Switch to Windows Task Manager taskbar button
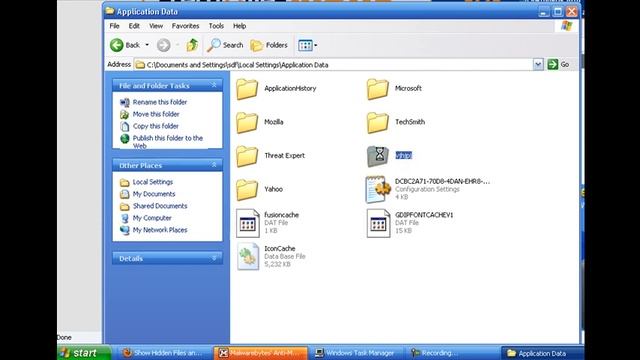The width and height of the screenshot is (640, 360). (355, 353)
